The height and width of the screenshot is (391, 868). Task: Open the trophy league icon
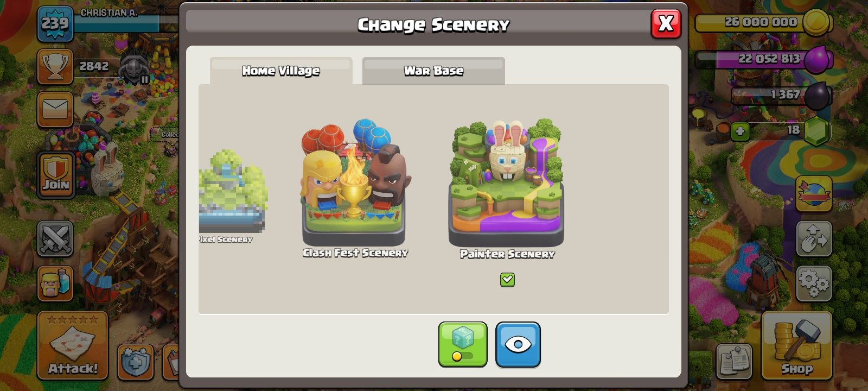[x=55, y=67]
